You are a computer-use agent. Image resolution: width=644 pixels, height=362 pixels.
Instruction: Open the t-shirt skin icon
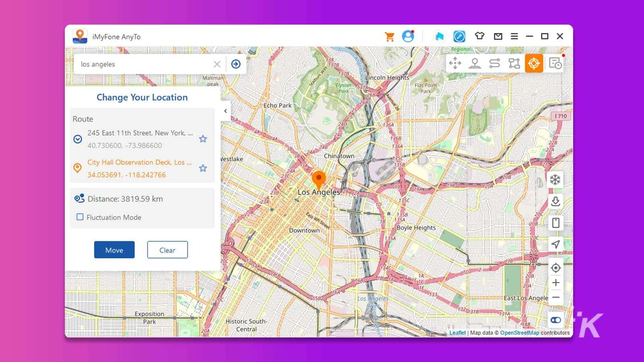click(x=479, y=36)
